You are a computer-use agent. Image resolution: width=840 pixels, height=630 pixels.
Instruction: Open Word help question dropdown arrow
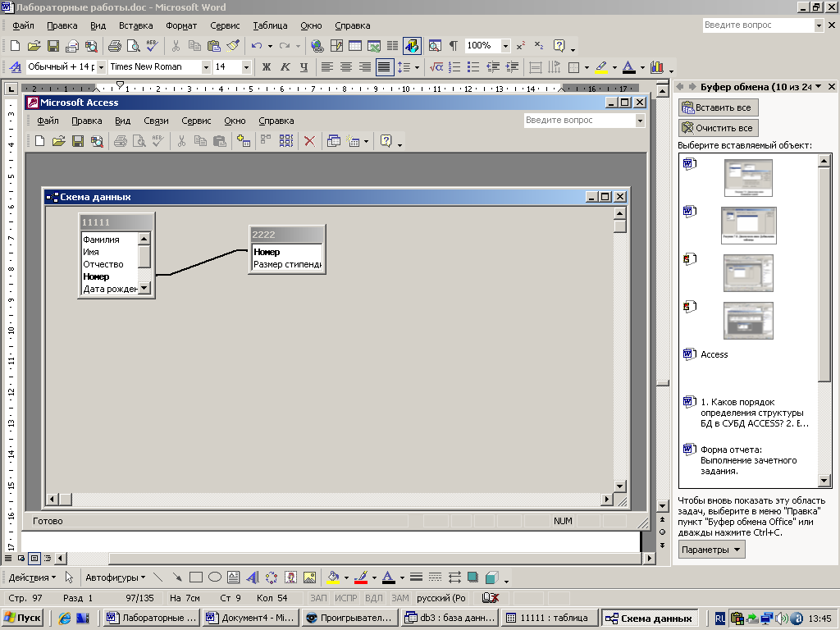click(819, 25)
